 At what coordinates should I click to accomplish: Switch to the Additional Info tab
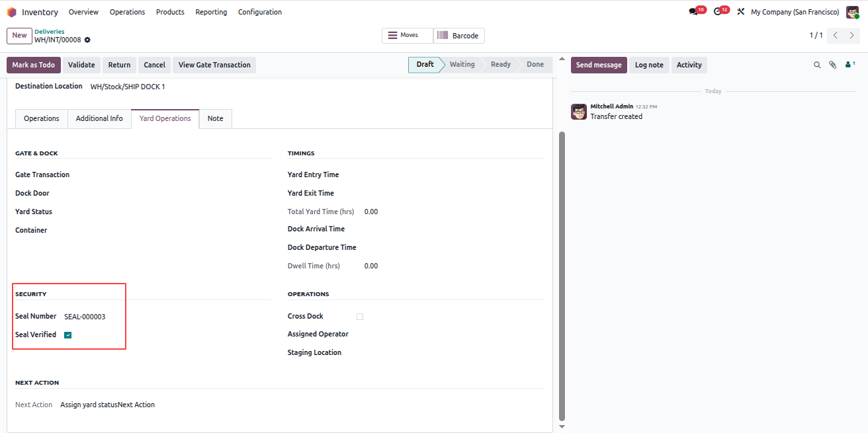point(99,118)
